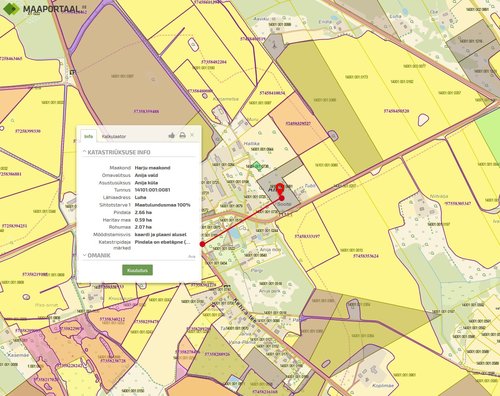The width and height of the screenshot is (500, 396).
Task: Click the red dot at popup edge
Action: pos(202,244)
